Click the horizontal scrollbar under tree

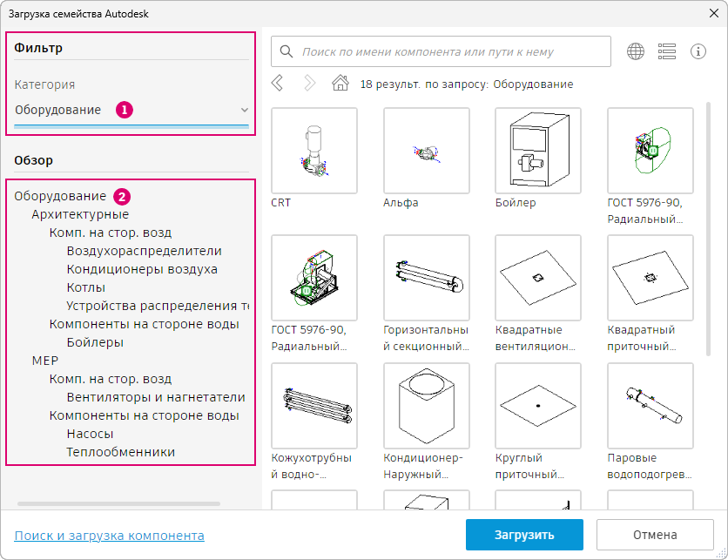[x=118, y=503]
